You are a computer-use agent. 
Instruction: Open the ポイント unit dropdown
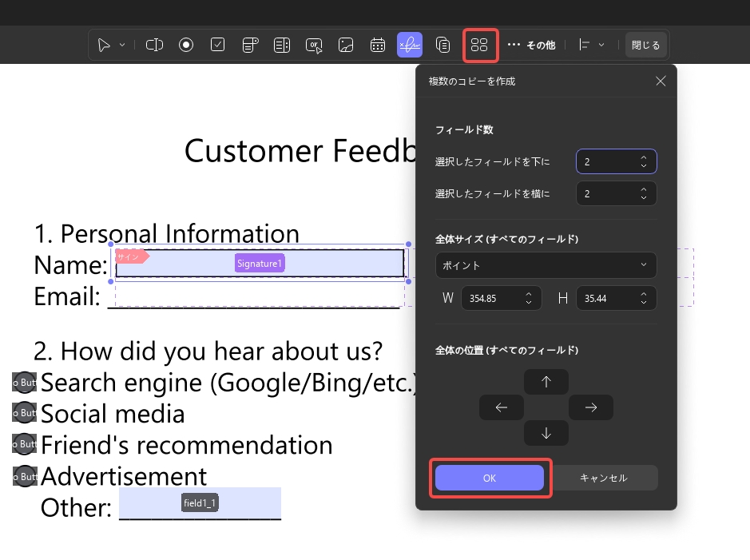(x=546, y=265)
